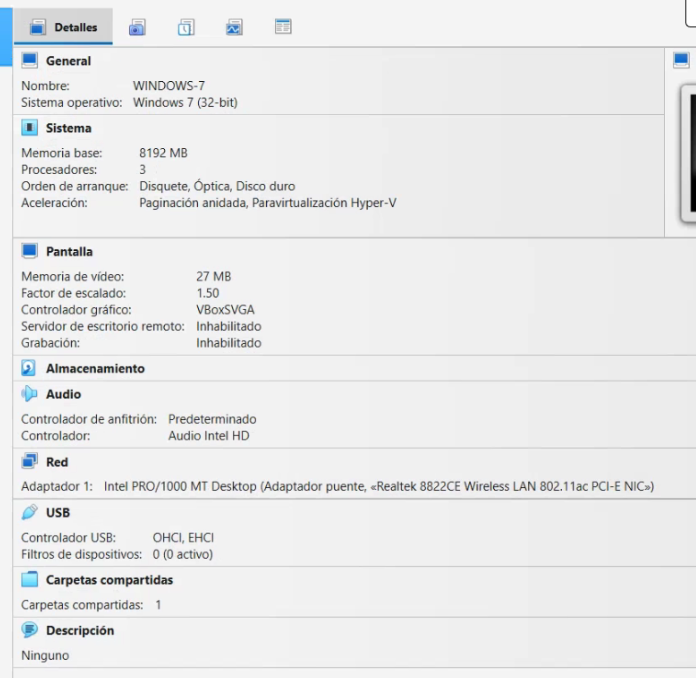The width and height of the screenshot is (696, 678).
Task: Open the Logs tab icon
Action: pos(186,27)
